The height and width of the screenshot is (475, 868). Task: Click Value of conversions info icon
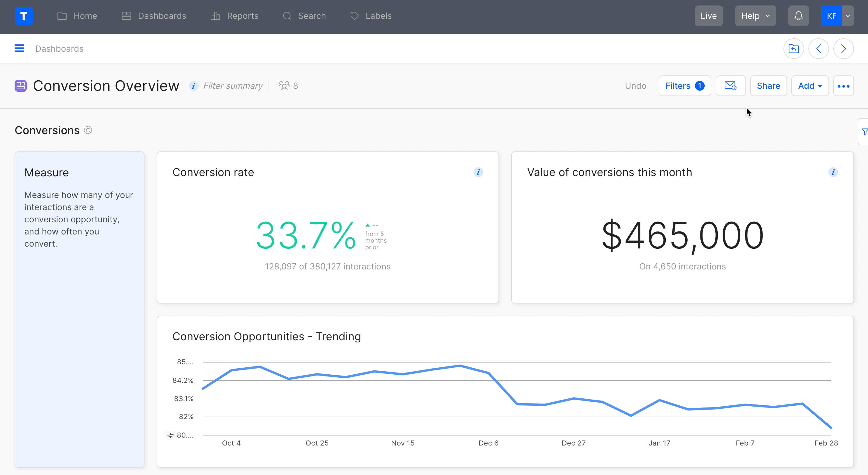point(833,172)
